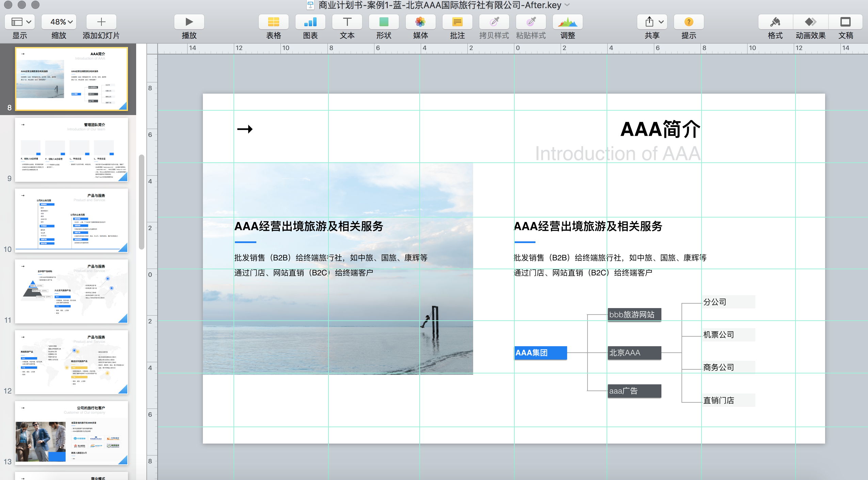868x480 pixels.
Task: Select the subtitle Introduction of AAA
Action: 617,153
